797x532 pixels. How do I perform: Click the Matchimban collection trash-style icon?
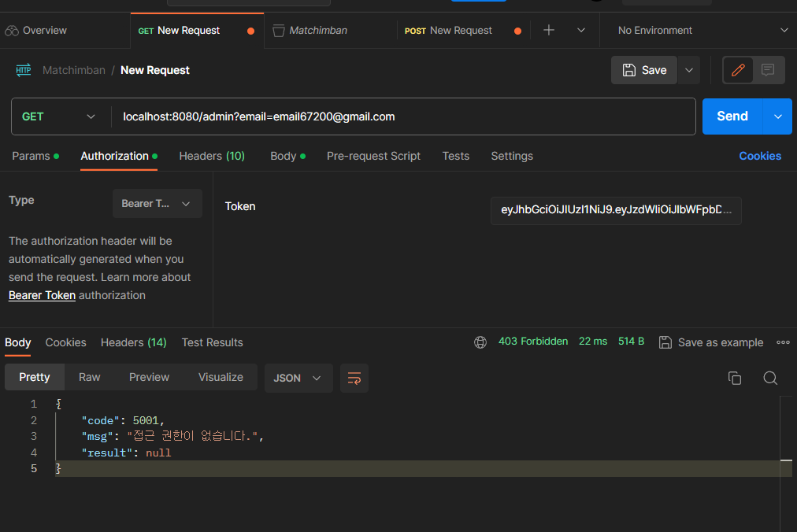coord(279,31)
